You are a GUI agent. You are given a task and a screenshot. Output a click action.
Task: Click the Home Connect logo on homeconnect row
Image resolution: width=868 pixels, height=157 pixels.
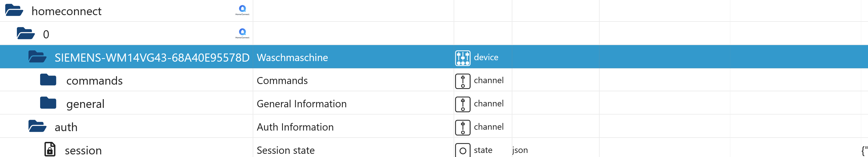[242, 10]
